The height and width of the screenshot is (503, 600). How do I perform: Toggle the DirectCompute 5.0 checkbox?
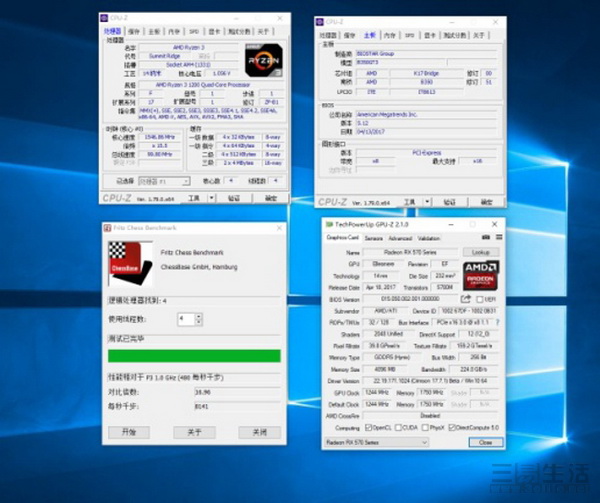pyautogui.click(x=452, y=427)
